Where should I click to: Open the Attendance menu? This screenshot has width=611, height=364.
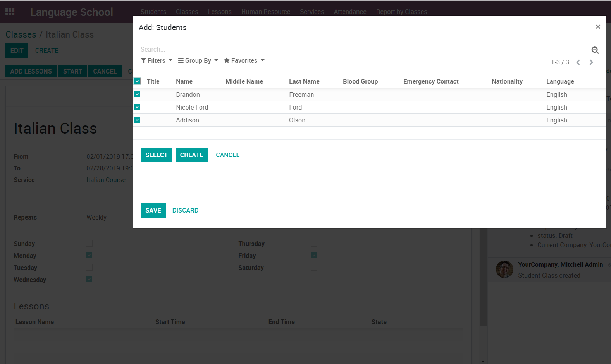[x=350, y=12]
